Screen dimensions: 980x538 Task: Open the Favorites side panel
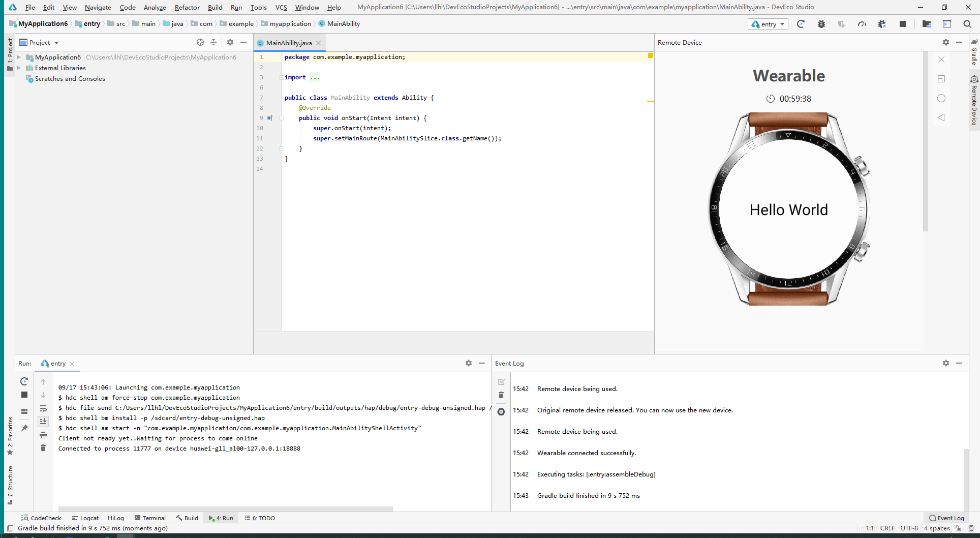pos(10,436)
